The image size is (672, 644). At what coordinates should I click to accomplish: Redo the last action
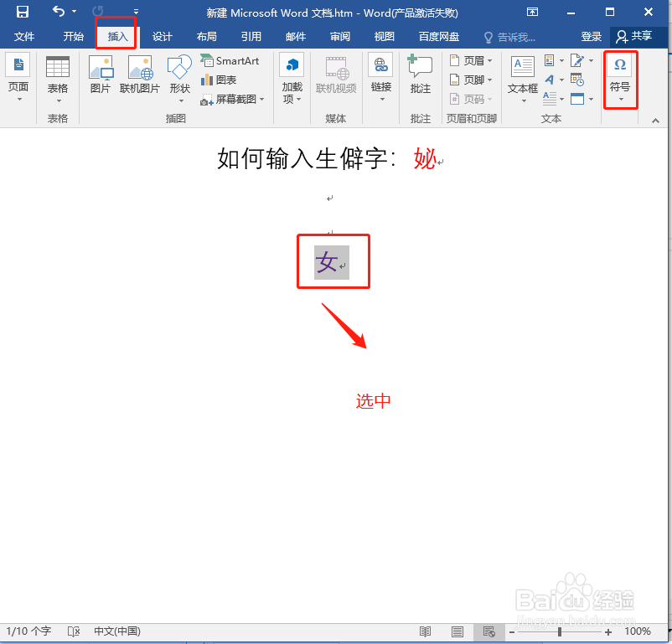click(x=98, y=12)
